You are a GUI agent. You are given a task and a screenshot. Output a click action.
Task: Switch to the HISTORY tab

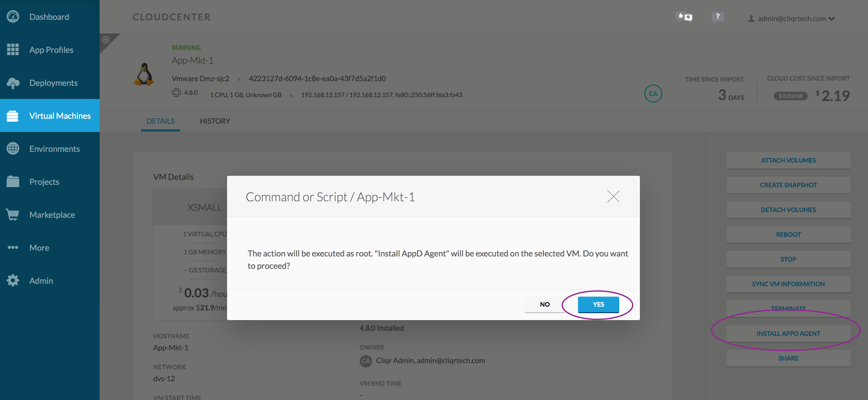tap(215, 120)
